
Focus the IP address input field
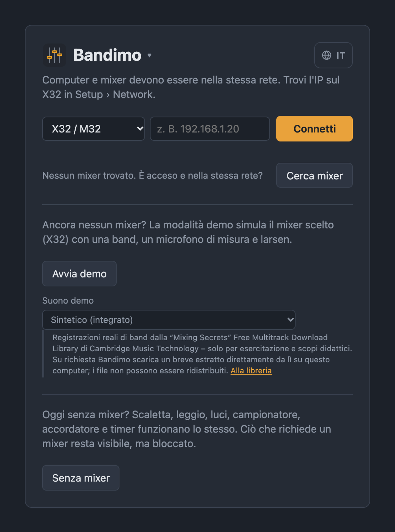pos(210,129)
